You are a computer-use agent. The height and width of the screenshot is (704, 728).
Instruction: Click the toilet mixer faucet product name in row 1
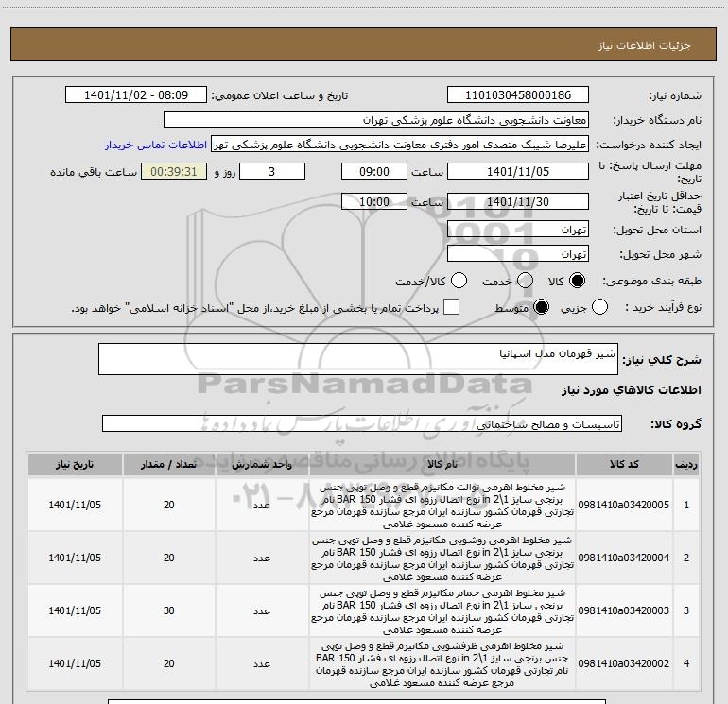442,506
